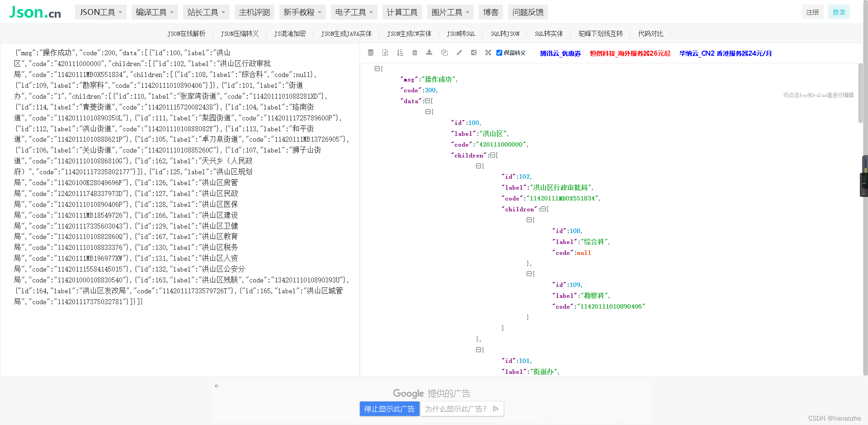Toggle the 保留转义 checkbox
The image size is (868, 425).
(499, 53)
